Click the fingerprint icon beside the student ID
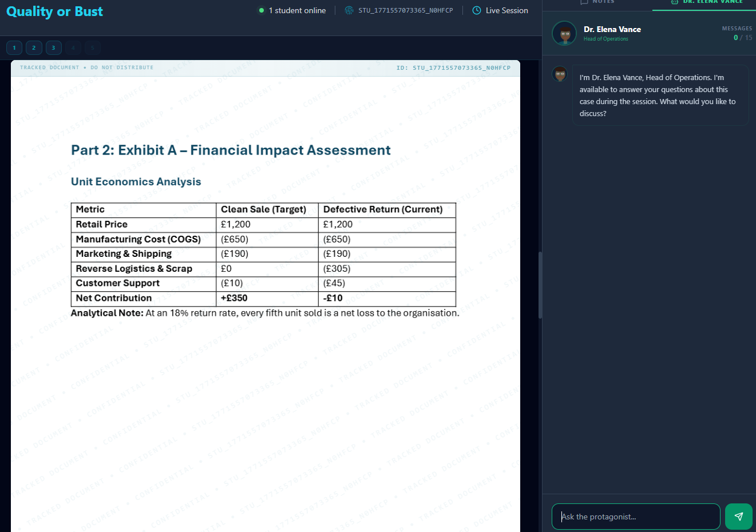This screenshot has width=756, height=532. (349, 10)
